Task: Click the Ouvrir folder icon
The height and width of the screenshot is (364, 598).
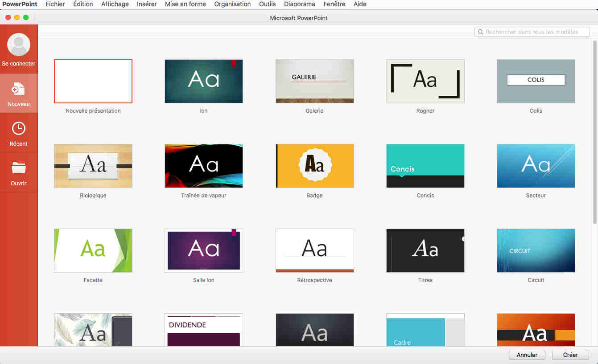Action: click(19, 168)
